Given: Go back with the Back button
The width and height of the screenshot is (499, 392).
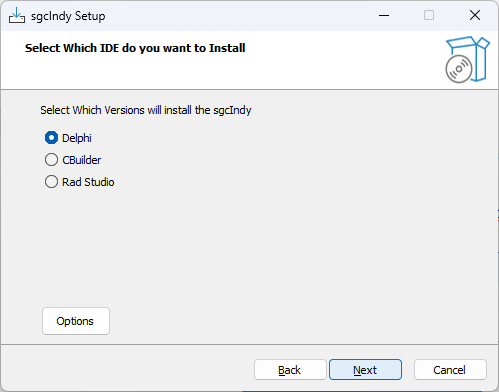Looking at the screenshot, I should tap(290, 370).
